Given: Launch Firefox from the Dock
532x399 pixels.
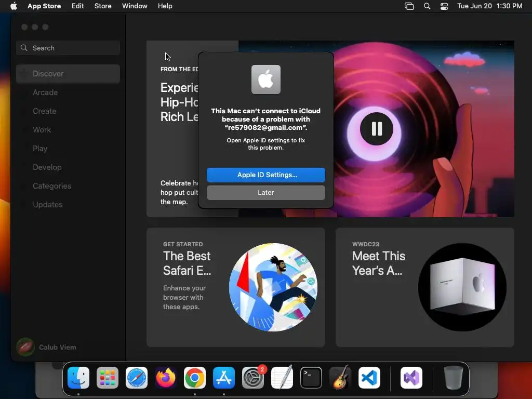Looking at the screenshot, I should click(166, 378).
